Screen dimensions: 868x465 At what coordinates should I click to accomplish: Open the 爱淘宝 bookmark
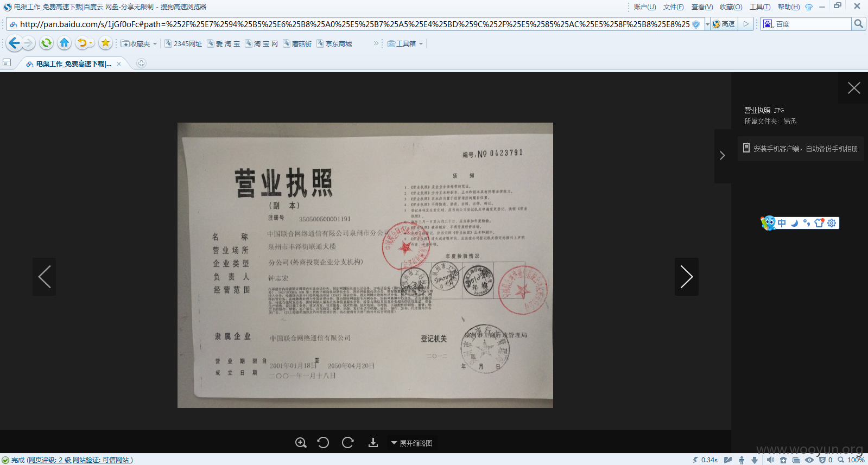point(223,43)
